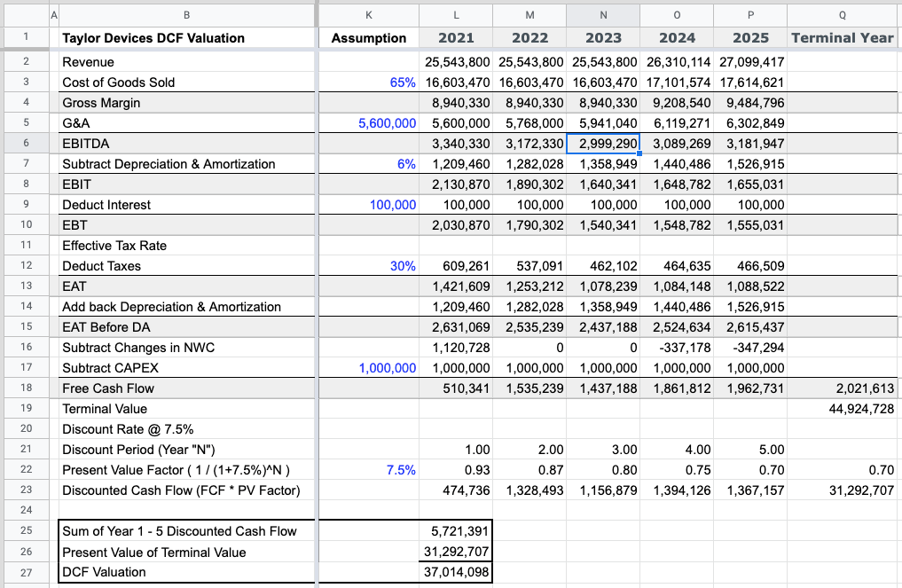Click the 'DCF Valuation' label cell

point(187,572)
